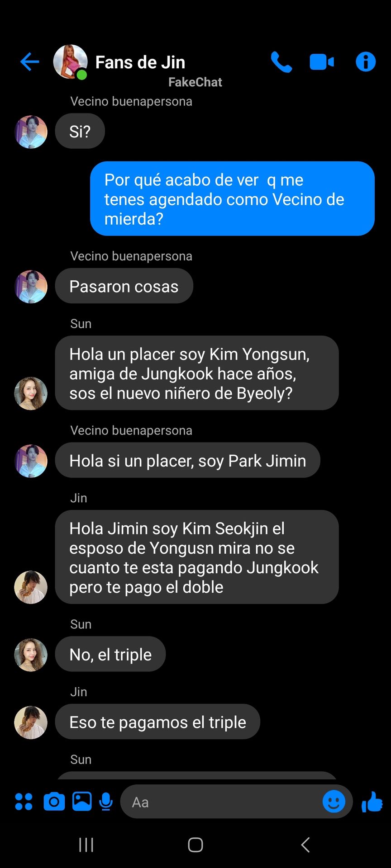391x868 pixels.
Task: Open Android recent apps navigation button
Action: 86,844
